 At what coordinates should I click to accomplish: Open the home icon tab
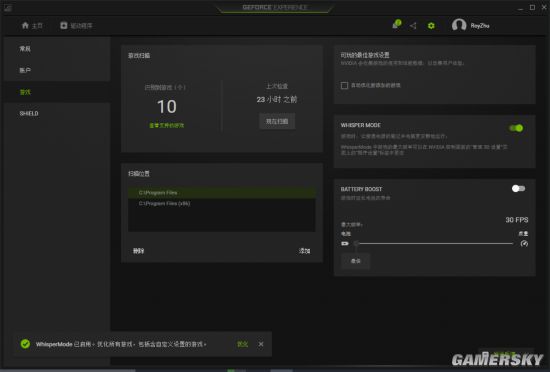coord(25,26)
